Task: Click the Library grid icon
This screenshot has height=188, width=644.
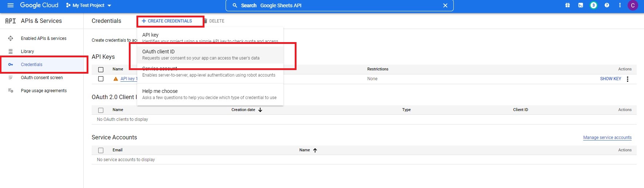Action: [x=11, y=52]
